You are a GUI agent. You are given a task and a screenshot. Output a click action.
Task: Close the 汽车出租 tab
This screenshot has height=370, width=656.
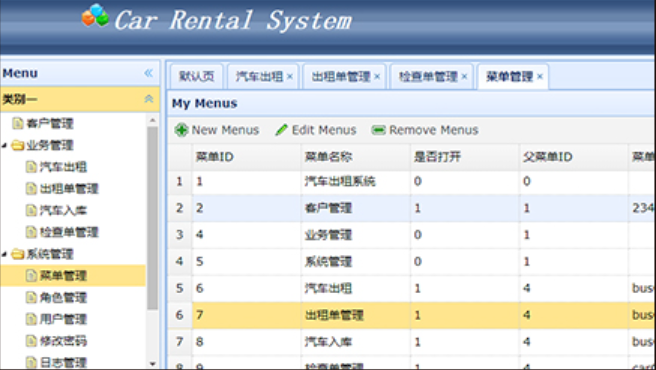[290, 77]
